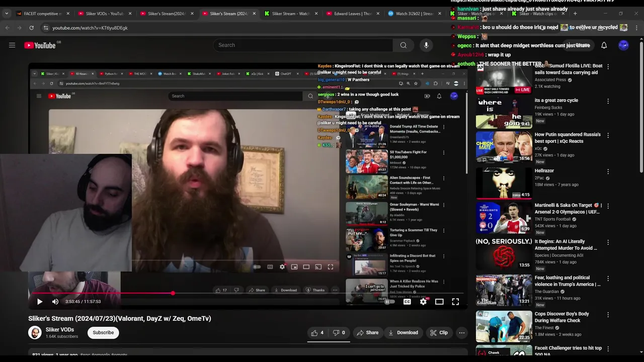
Task: Seek using the red progress bar scrubber
Action: click(173, 293)
